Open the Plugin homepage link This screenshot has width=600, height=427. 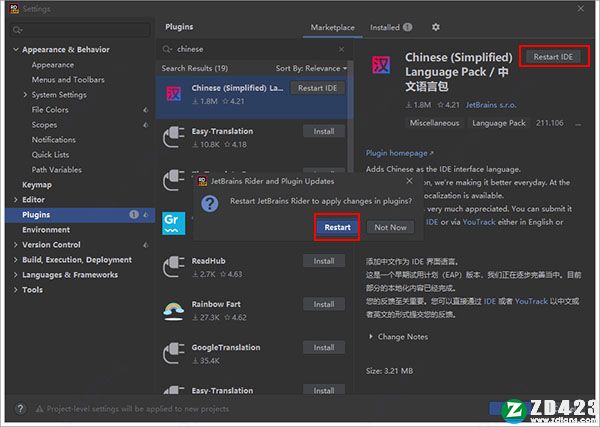[399, 153]
